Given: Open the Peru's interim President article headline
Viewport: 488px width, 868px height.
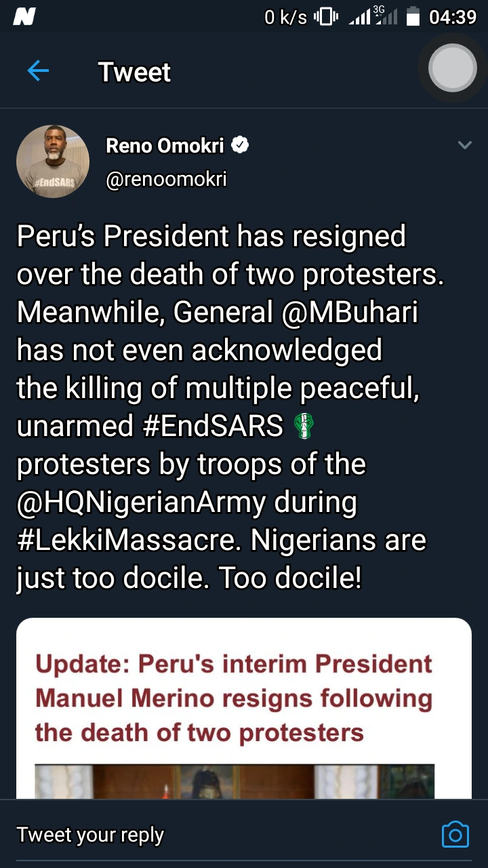Looking at the screenshot, I should (x=234, y=698).
